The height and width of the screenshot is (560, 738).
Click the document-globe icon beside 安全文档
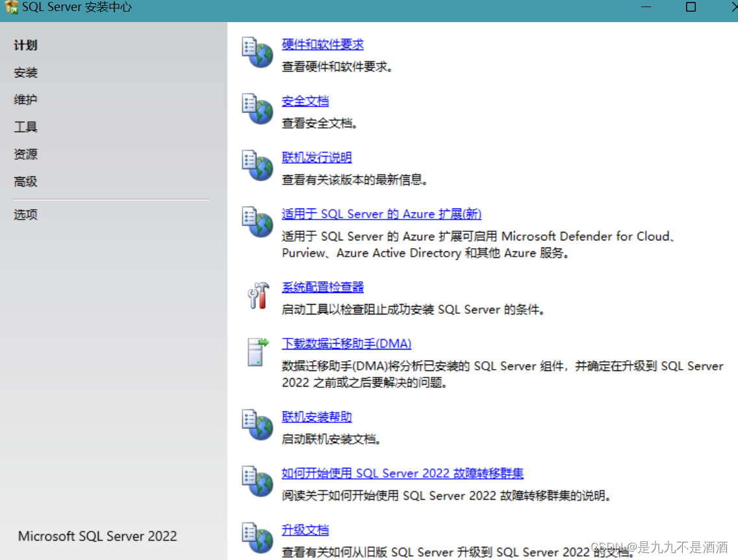coord(257,108)
